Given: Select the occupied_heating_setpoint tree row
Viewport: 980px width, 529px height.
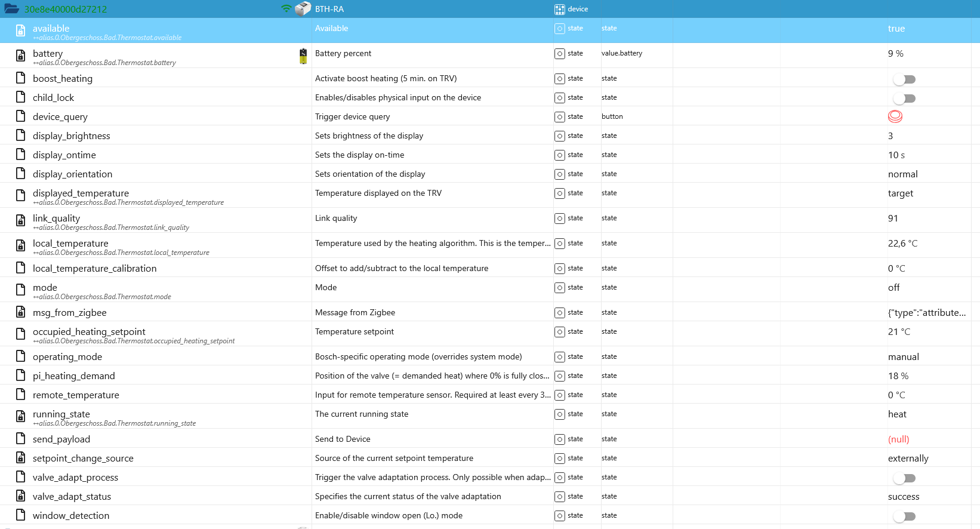Looking at the screenshot, I should pos(89,332).
